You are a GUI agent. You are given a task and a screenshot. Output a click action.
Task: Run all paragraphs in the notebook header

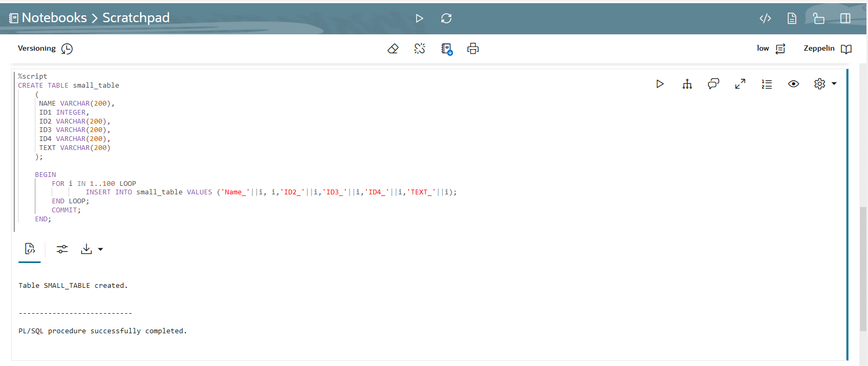(x=419, y=18)
